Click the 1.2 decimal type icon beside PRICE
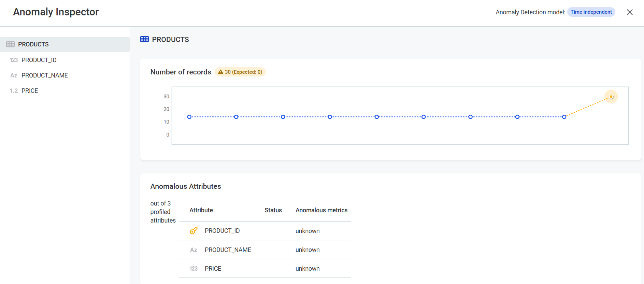Viewport: 644px width, 284px height. (x=14, y=91)
